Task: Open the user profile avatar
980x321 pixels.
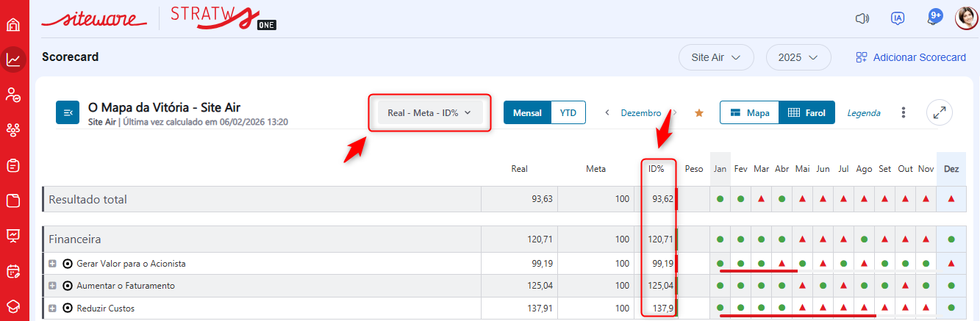Action: [x=965, y=18]
